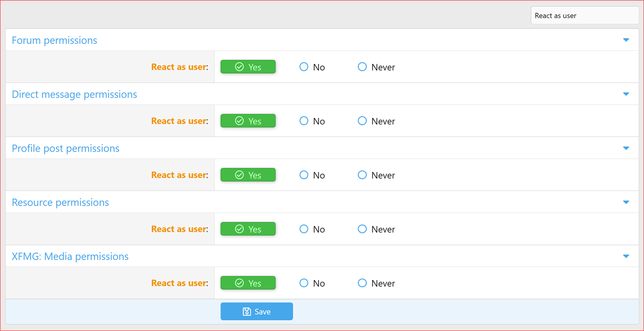Select Never for Profile post reactions
Screen dimensions: 644x331
click(x=362, y=175)
